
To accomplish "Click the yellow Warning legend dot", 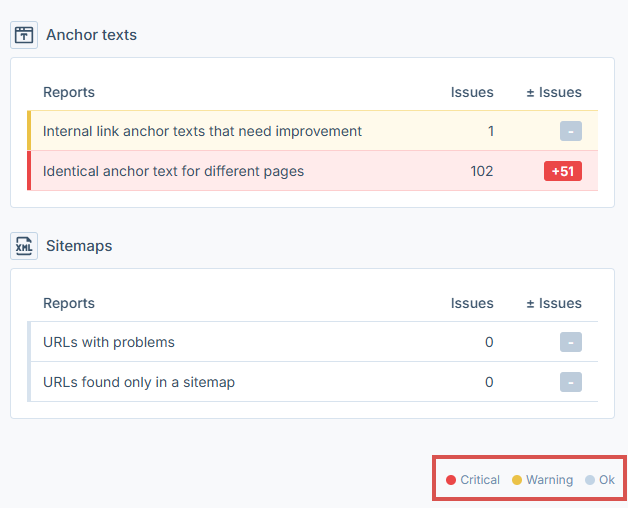I will [517, 480].
